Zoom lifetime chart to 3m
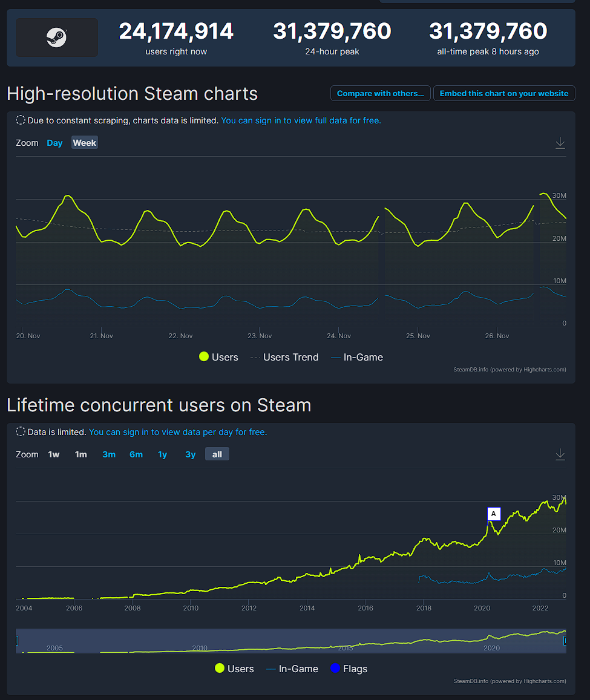The height and width of the screenshot is (700, 590). coord(109,454)
